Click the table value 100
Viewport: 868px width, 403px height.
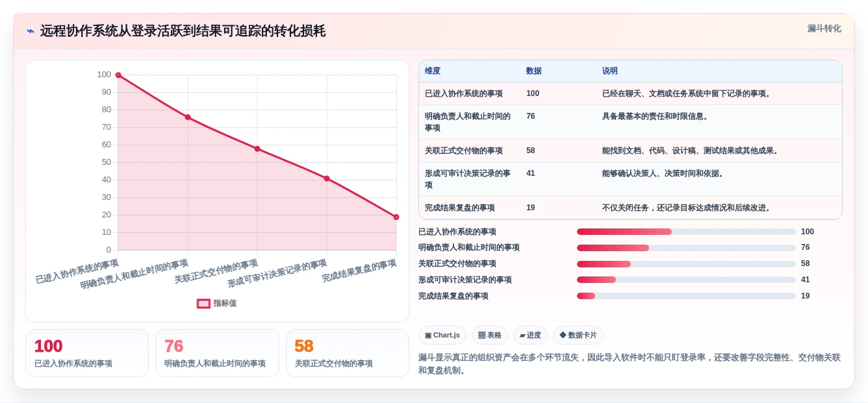click(x=533, y=93)
